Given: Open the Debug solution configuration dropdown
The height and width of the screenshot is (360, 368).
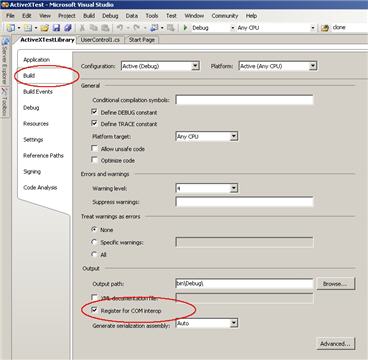Looking at the screenshot, I should (233, 28).
